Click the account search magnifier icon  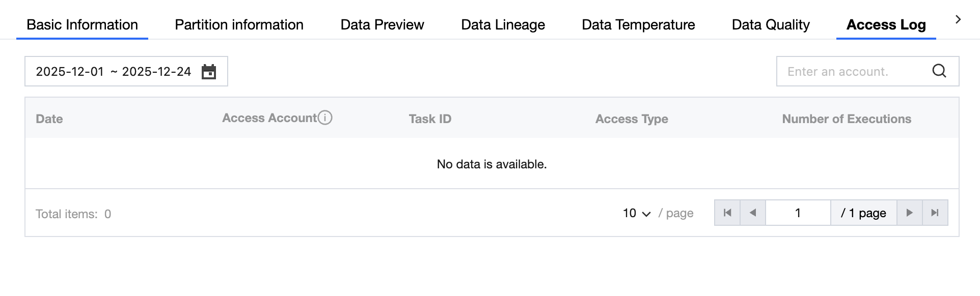(x=939, y=71)
